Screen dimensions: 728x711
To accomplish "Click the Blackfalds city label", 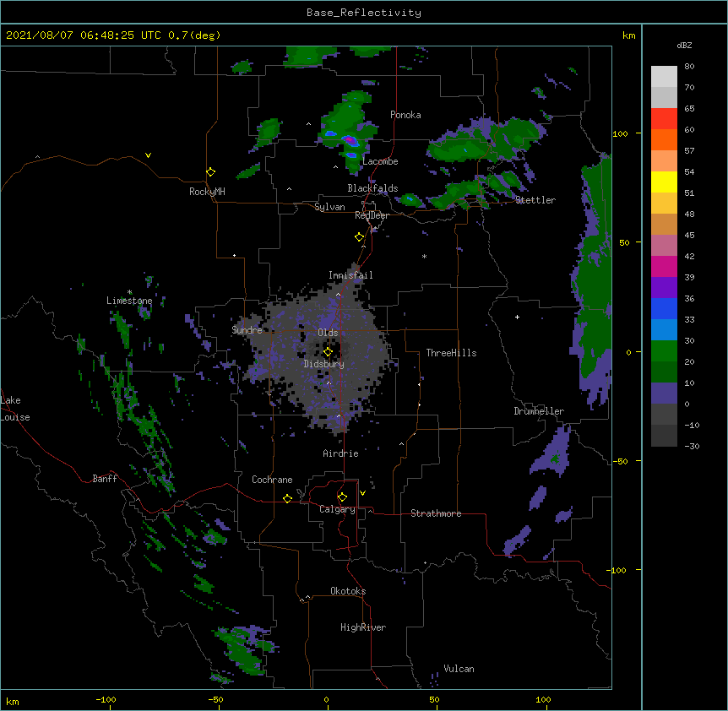I will 372,188.
